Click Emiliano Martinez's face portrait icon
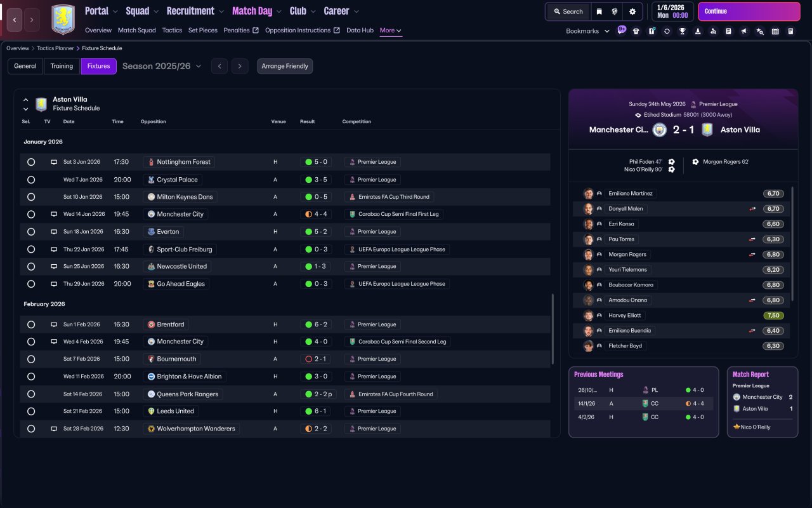The height and width of the screenshot is (508, 812). 589,194
